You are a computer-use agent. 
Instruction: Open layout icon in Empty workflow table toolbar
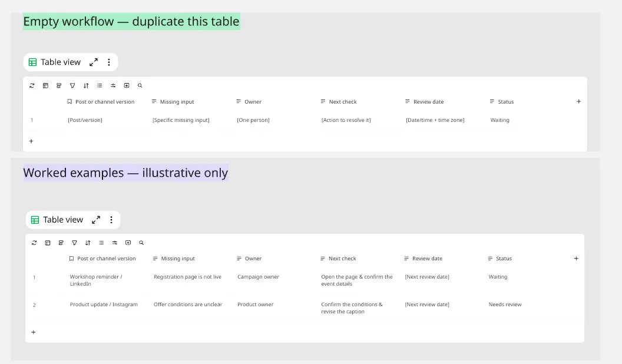pyautogui.click(x=45, y=85)
